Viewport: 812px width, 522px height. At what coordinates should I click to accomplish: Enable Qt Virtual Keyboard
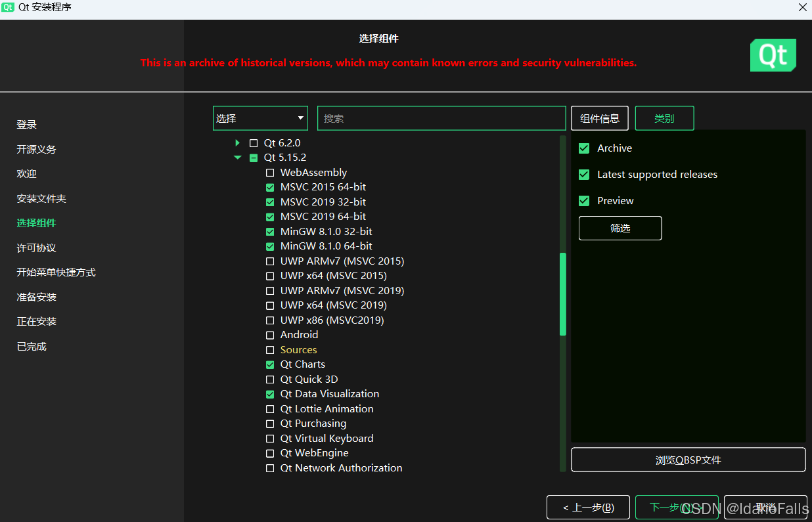tap(270, 439)
